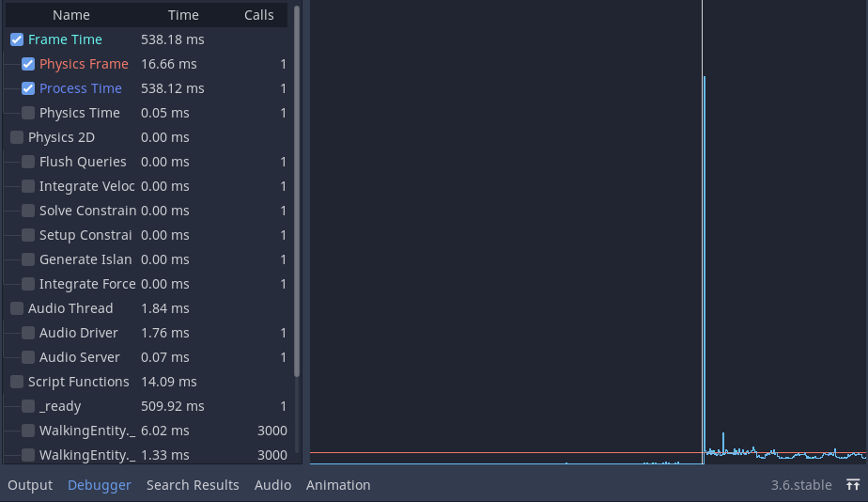Select the Script Functions row label
Screen dimensions: 868x502
tap(79, 382)
